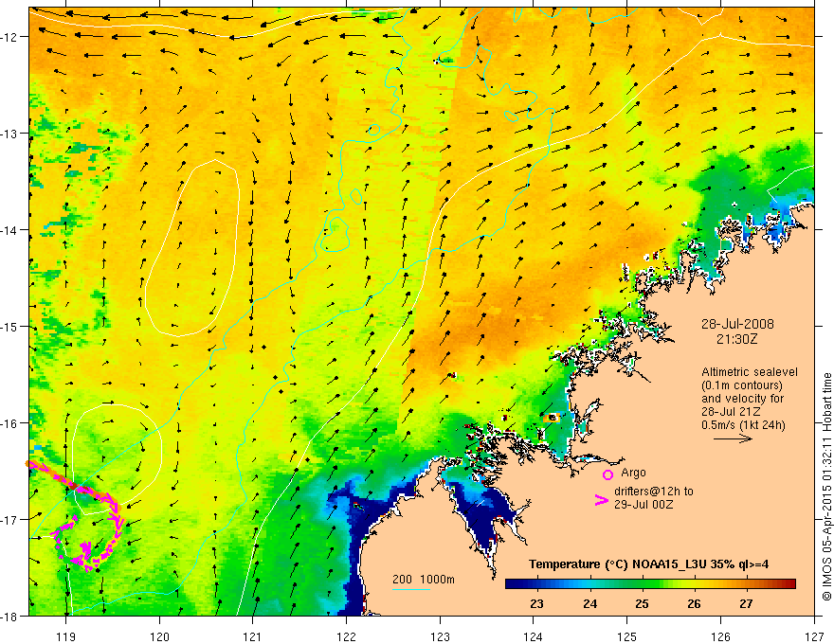Click longitude axis label 125
Image resolution: width=834 pixels, height=644 pixels.
click(627, 636)
